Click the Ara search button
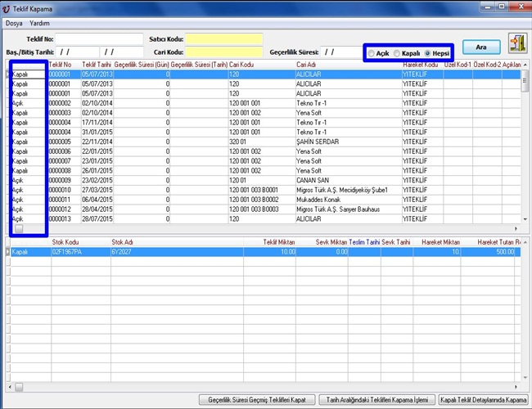The image size is (532, 409). (x=481, y=47)
